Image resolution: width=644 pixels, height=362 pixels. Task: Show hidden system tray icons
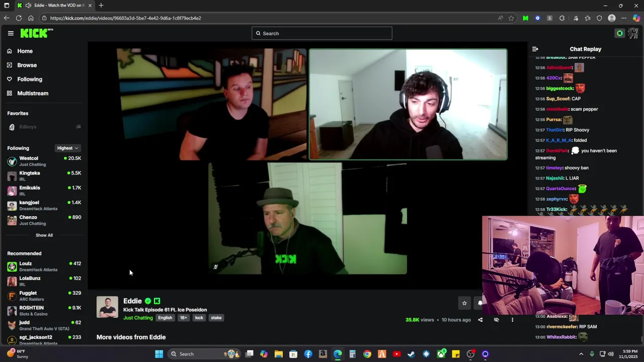581,354
